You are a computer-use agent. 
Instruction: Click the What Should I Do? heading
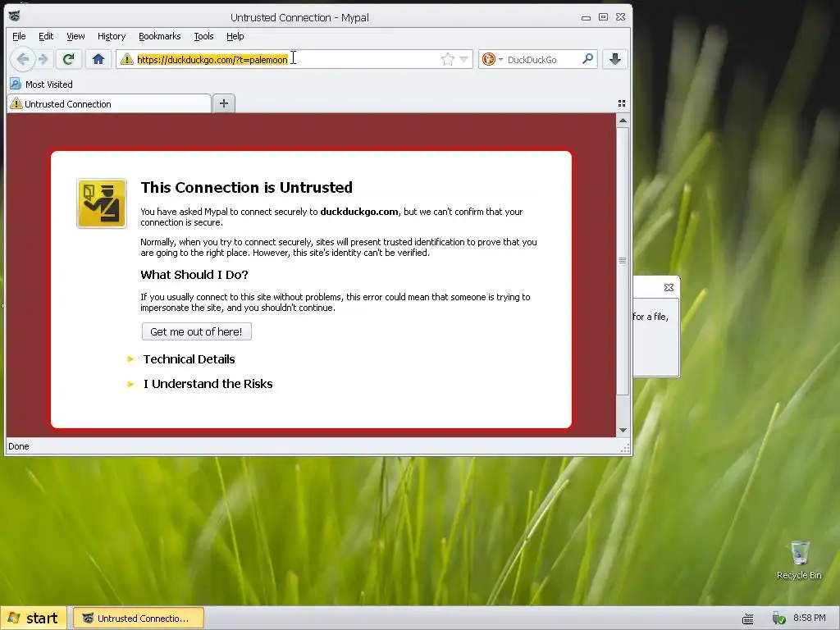click(x=194, y=275)
